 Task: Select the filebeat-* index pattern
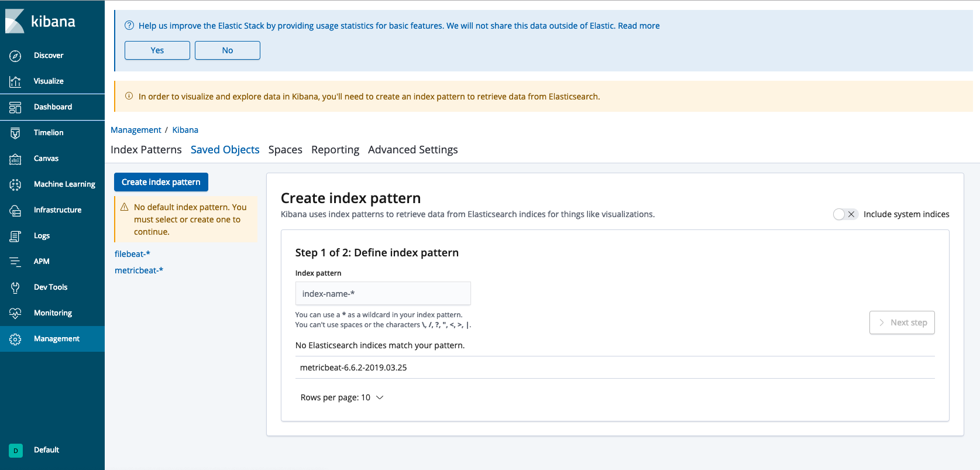[x=132, y=254]
